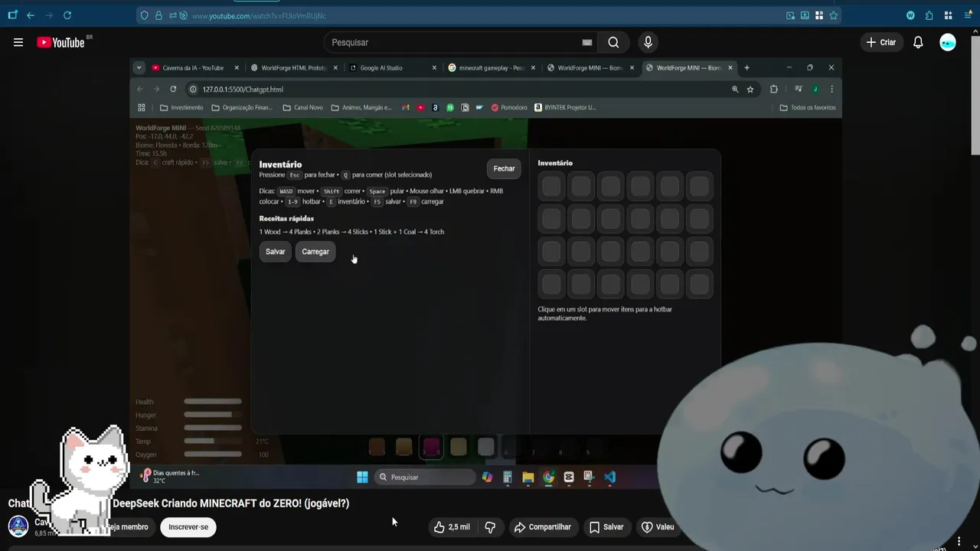This screenshot has width=980, height=551.
Task: Click the Windows Start icon in video taskbar
Action: (x=362, y=478)
